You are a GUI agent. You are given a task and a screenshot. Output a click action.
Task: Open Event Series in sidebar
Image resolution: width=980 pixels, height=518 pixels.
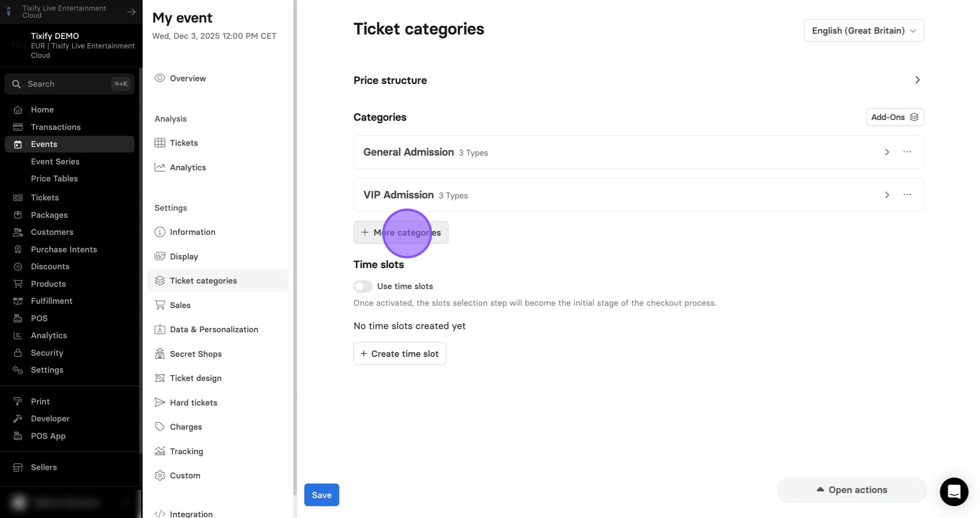55,162
